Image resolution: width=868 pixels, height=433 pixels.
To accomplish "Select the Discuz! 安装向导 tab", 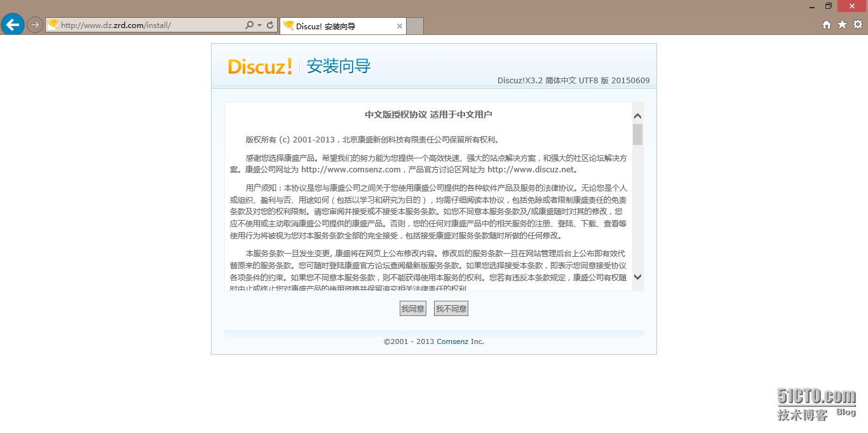I will [x=342, y=26].
